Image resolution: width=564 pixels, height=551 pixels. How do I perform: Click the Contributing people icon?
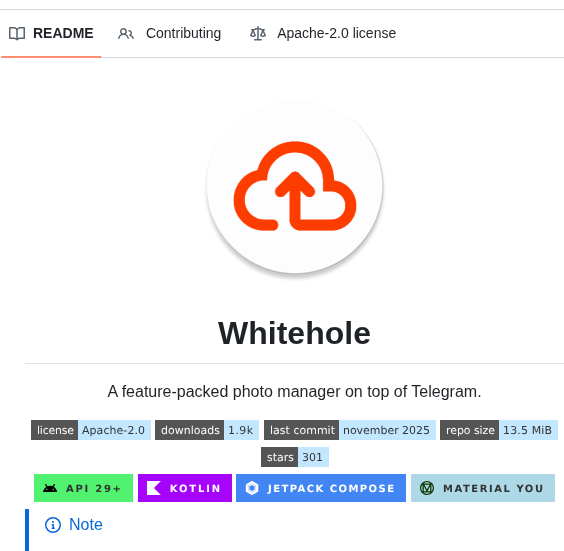click(126, 34)
